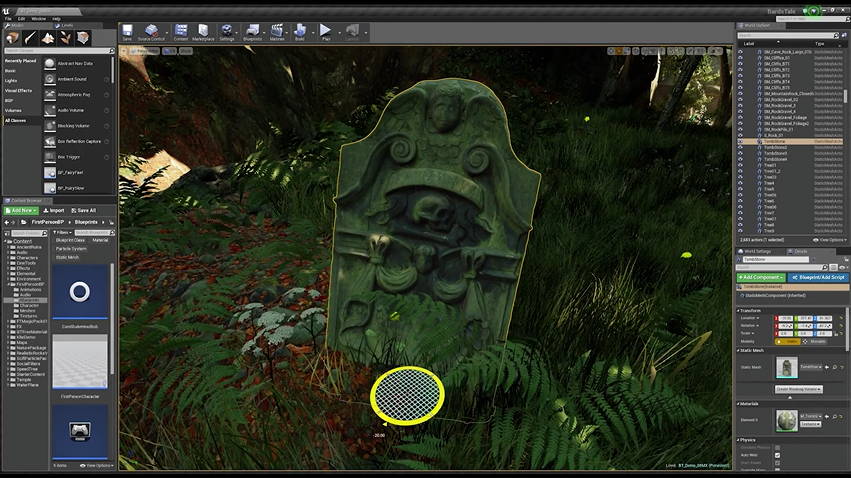This screenshot has height=478, width=851.
Task: Click the Import button
Action: [54, 211]
